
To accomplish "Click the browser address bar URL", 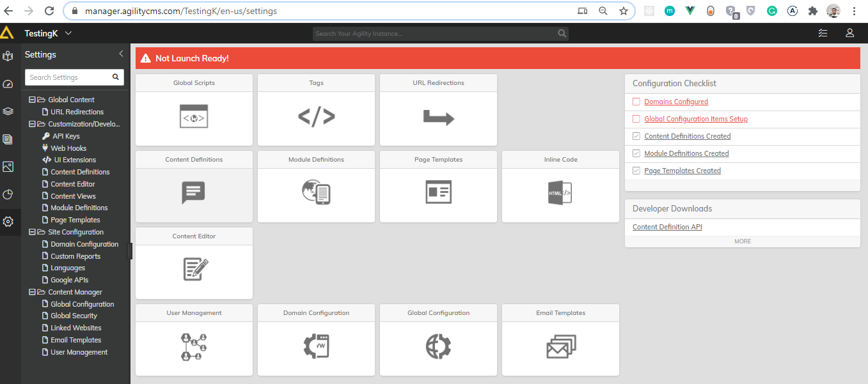I will tap(181, 11).
